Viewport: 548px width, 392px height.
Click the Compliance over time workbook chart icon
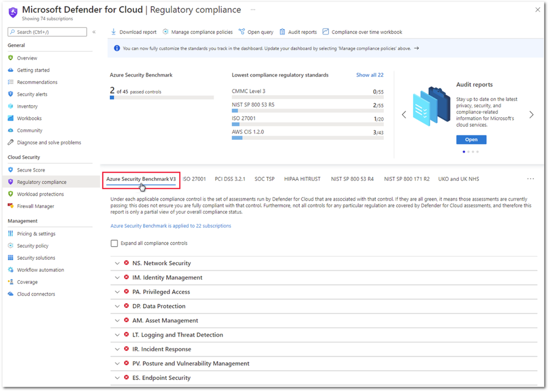coord(325,32)
